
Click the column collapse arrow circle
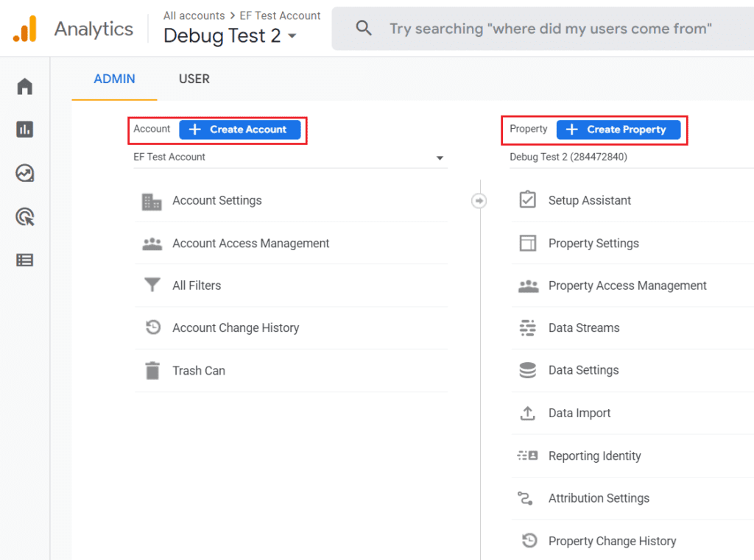(x=479, y=200)
